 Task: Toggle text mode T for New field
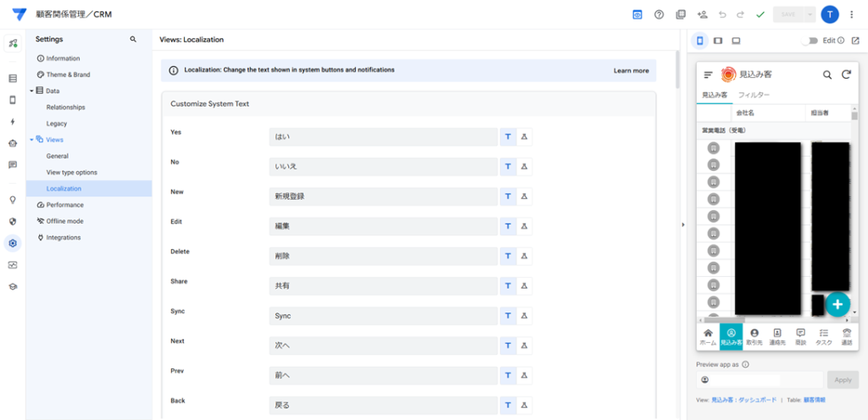point(508,196)
